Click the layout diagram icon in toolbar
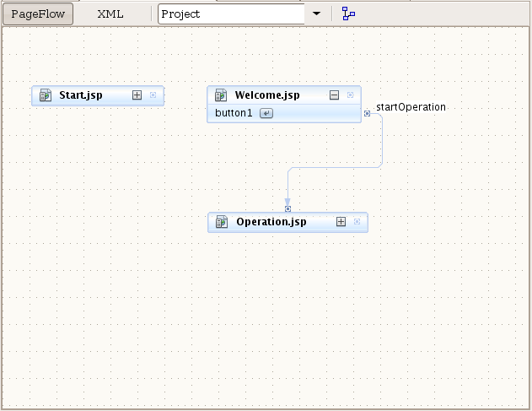The height and width of the screenshot is (411, 532). point(348,14)
